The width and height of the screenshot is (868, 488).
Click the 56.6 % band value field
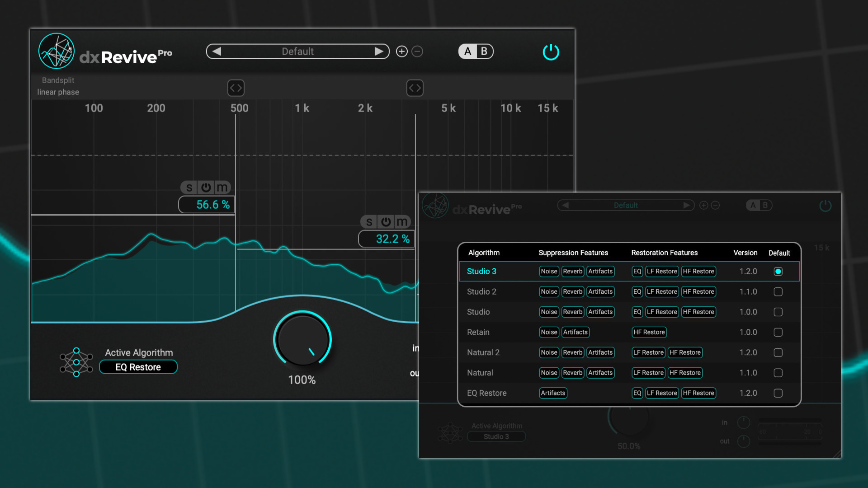pos(206,204)
